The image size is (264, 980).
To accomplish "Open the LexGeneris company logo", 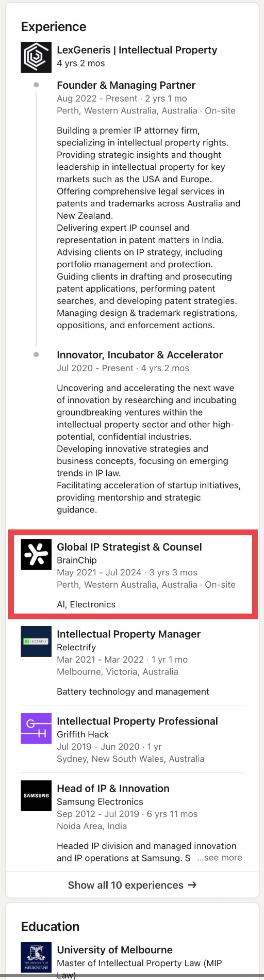I will 36,57.
